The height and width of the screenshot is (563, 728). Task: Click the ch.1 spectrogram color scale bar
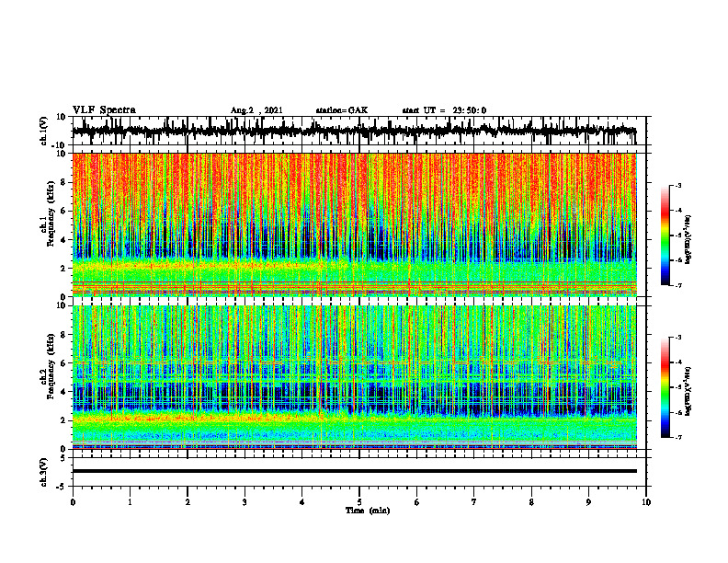(x=665, y=236)
